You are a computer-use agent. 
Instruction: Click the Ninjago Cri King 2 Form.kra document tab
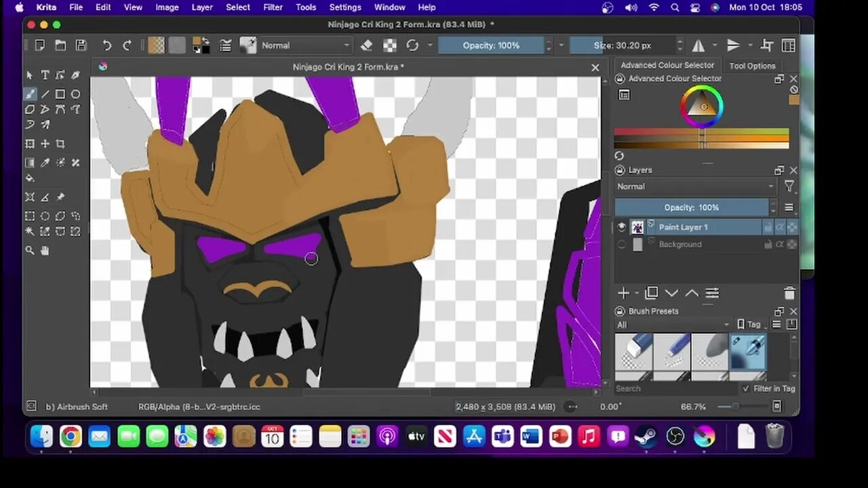pyautogui.click(x=348, y=67)
